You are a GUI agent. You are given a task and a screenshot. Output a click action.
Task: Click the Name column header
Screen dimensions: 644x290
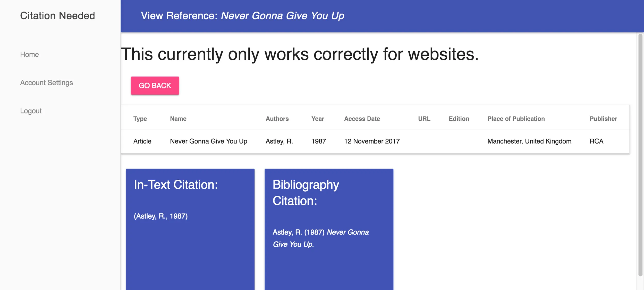pyautogui.click(x=178, y=119)
